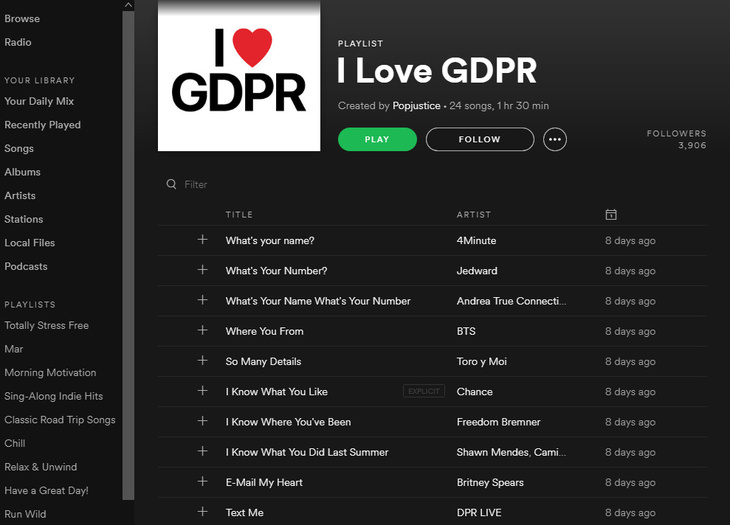Follow the I Love GDPR playlist

tap(480, 139)
